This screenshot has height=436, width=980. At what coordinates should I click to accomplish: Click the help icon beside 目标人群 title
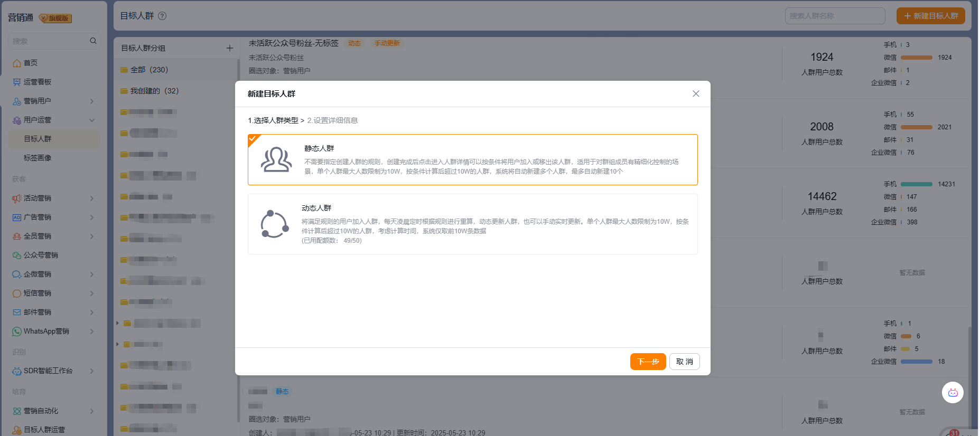click(162, 16)
